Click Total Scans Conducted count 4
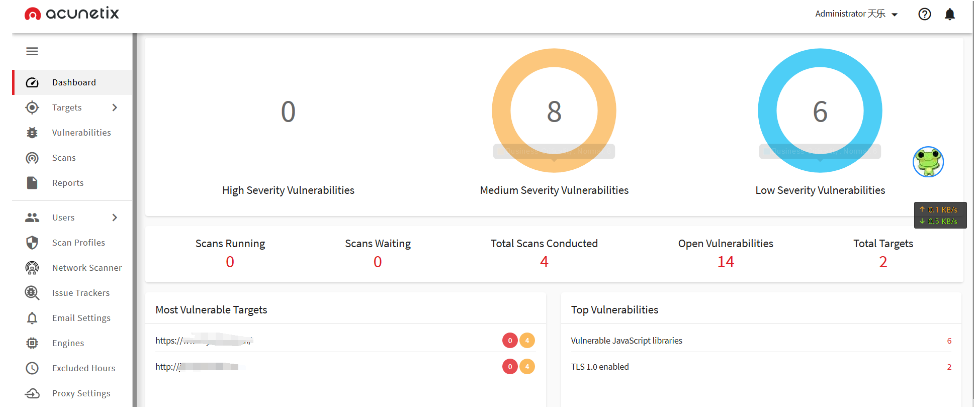Screen dimensions: 978x407 click(x=544, y=262)
